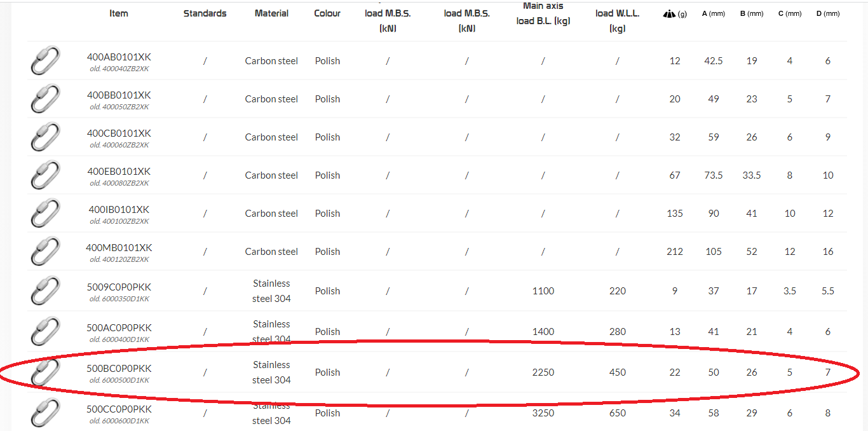Select item 500CC0P0PKK
Screen dimensions: 868x431
[x=119, y=409]
